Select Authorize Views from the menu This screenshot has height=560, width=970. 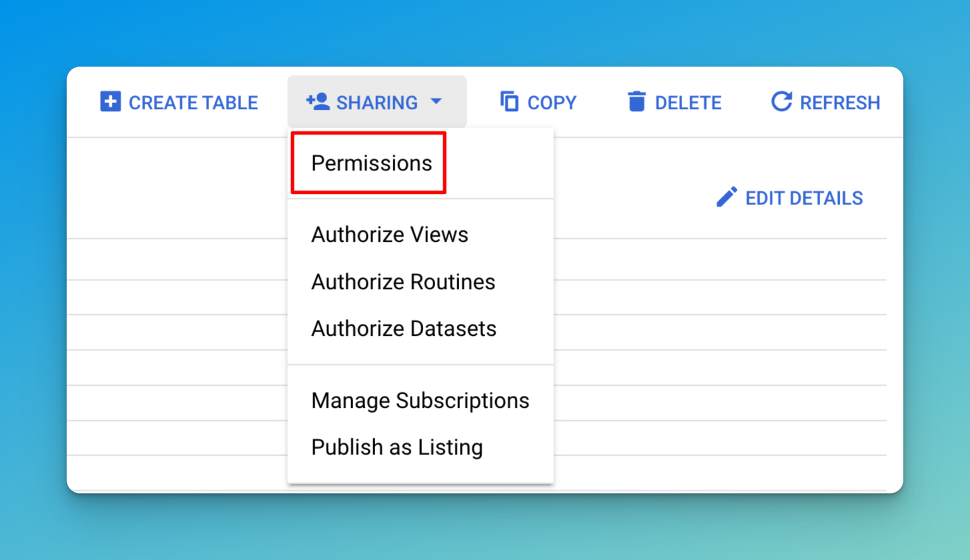(x=389, y=234)
